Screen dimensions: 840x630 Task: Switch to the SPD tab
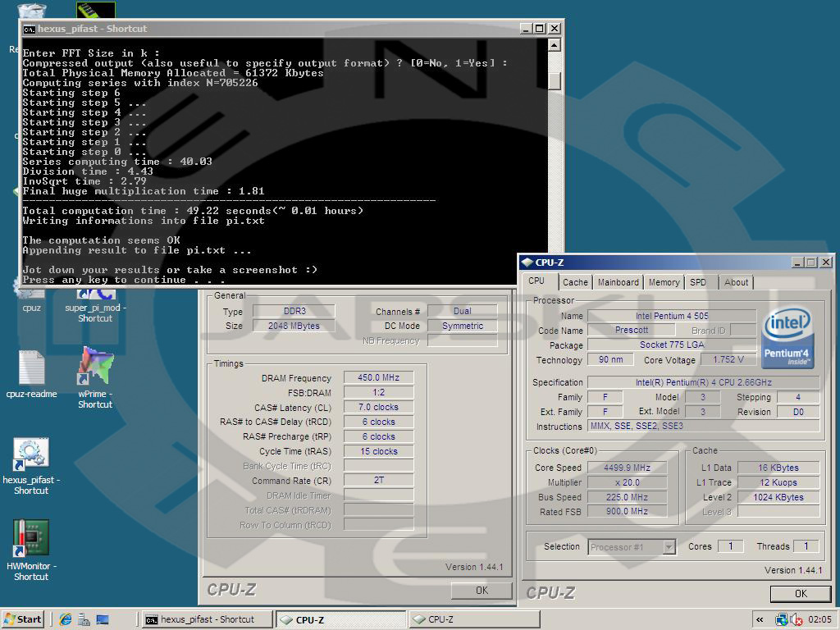click(698, 282)
